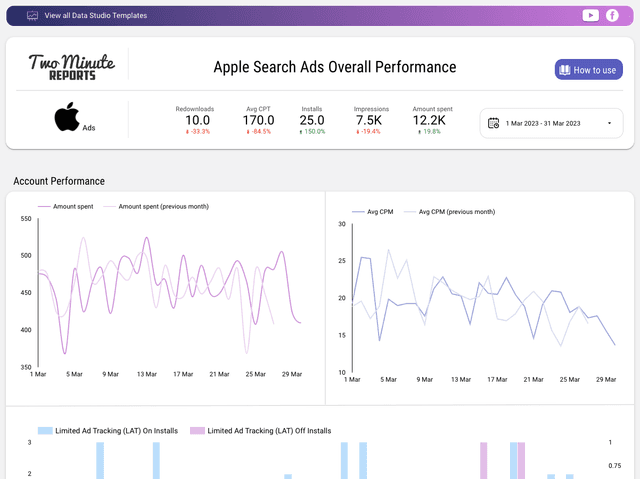Click the -19.4% Impressions change

(x=369, y=132)
